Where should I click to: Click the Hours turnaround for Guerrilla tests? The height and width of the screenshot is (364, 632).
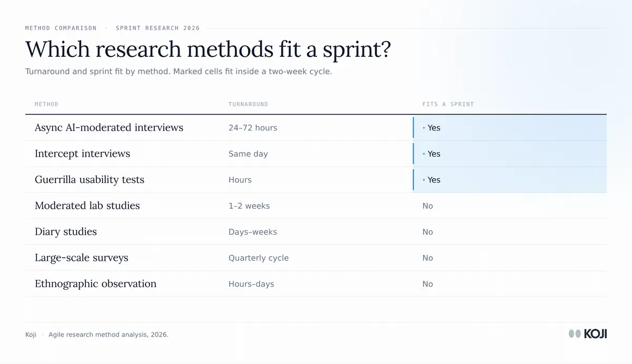[x=240, y=180]
